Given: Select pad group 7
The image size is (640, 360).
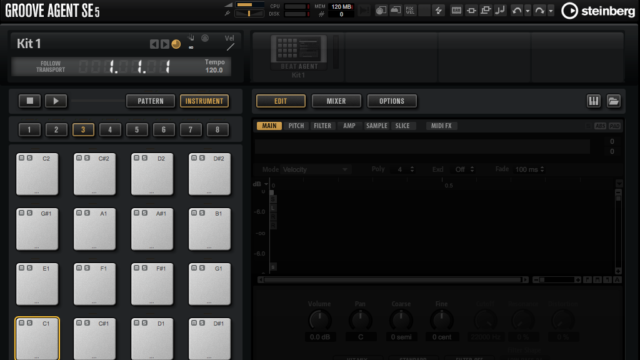Looking at the screenshot, I should coord(191,130).
